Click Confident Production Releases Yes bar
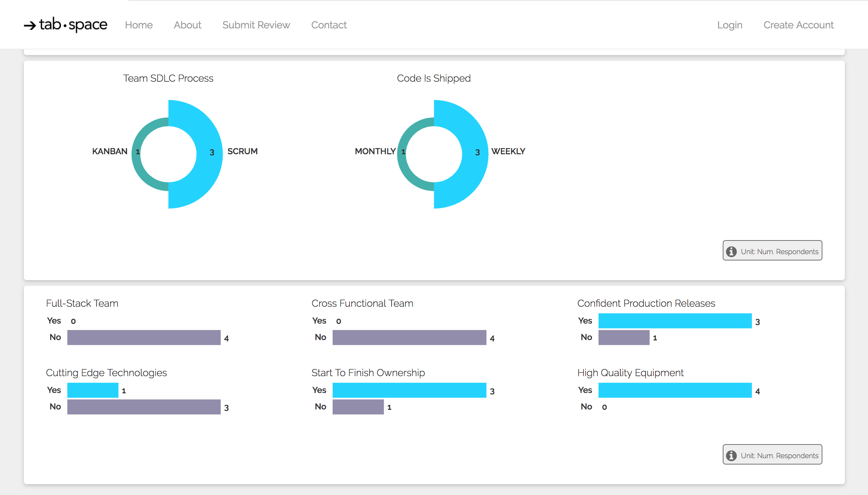This screenshot has height=495, width=868. coord(675,321)
